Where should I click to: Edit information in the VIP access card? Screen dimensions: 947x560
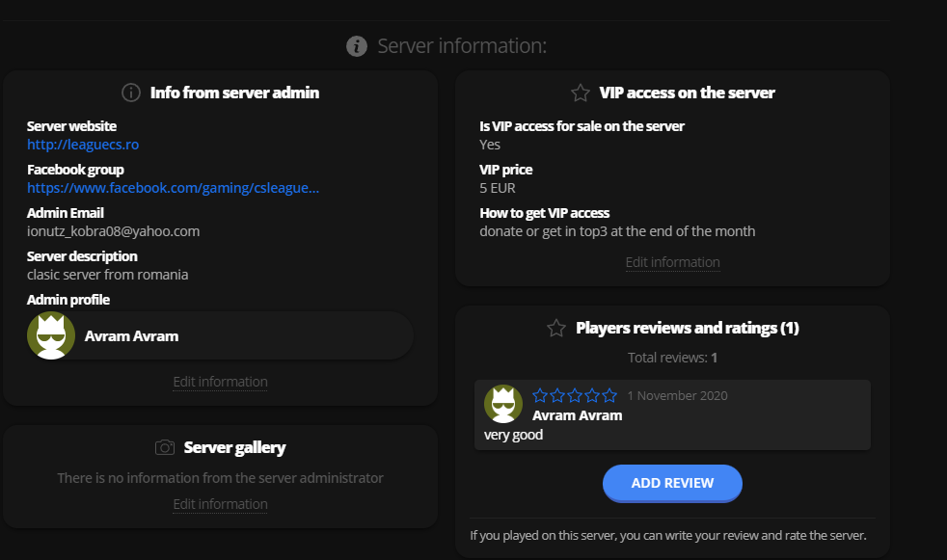point(673,262)
